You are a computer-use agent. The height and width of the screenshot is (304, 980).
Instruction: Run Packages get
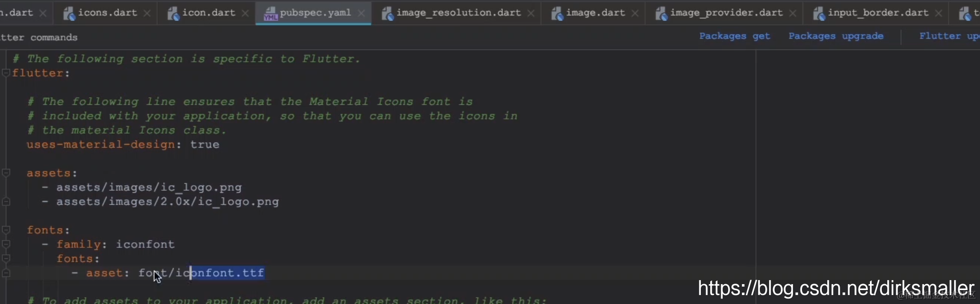tap(735, 36)
